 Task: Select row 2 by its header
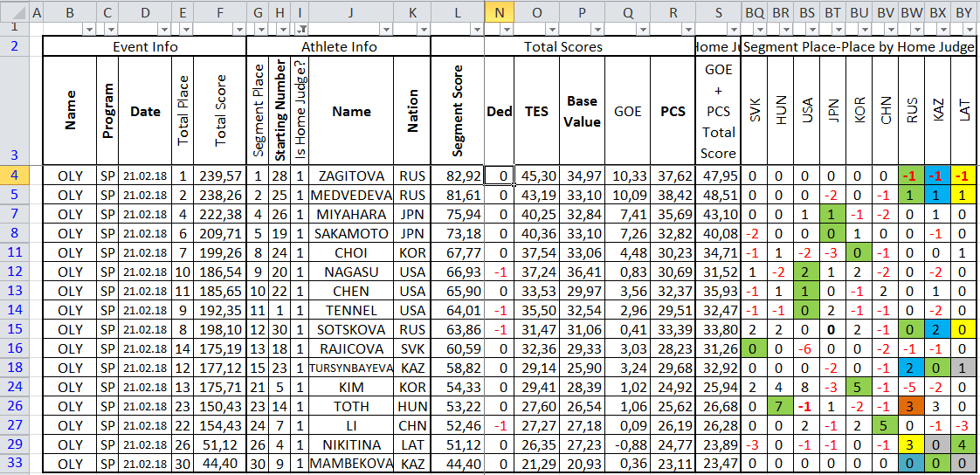(x=14, y=46)
